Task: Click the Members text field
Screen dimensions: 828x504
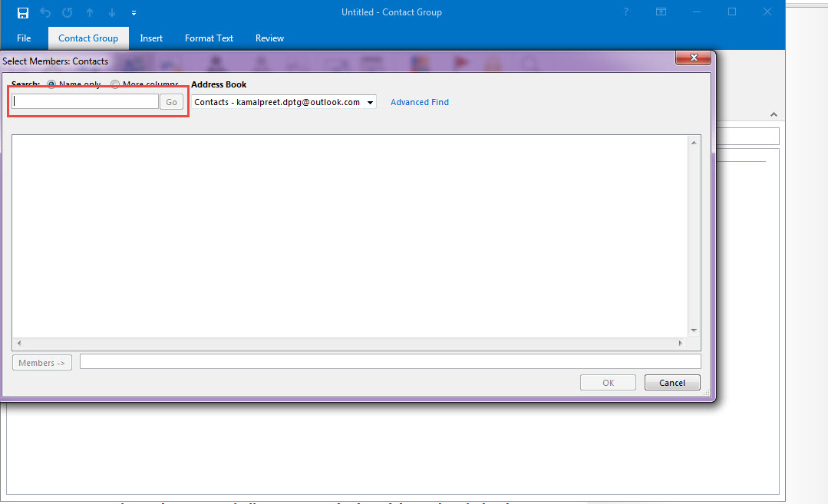Action: pos(391,361)
